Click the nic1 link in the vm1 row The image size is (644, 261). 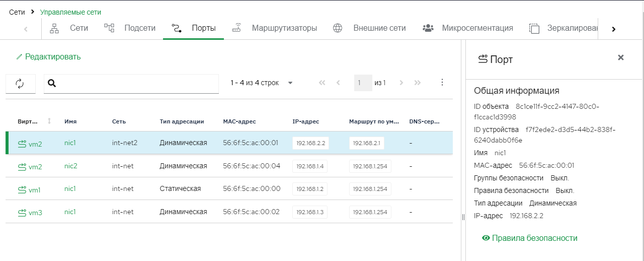[x=70, y=188]
